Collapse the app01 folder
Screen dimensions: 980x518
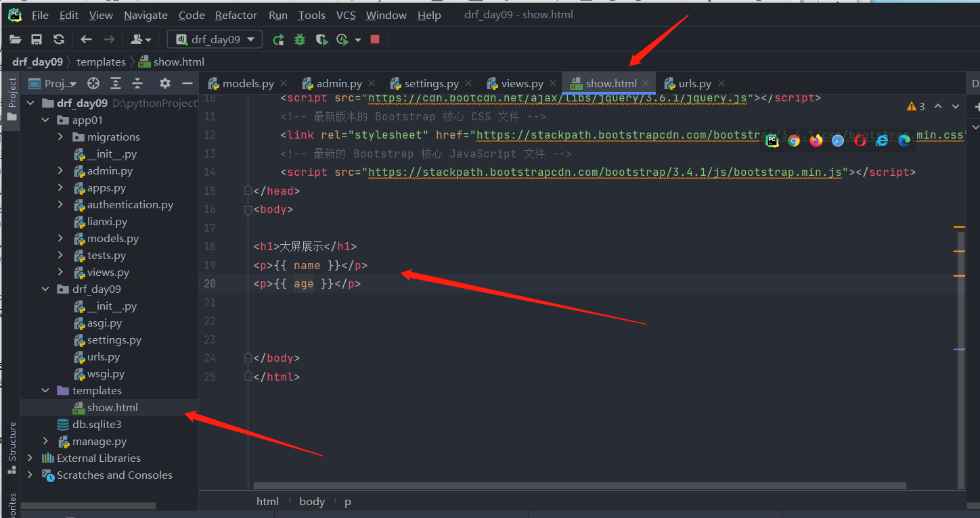[45, 120]
